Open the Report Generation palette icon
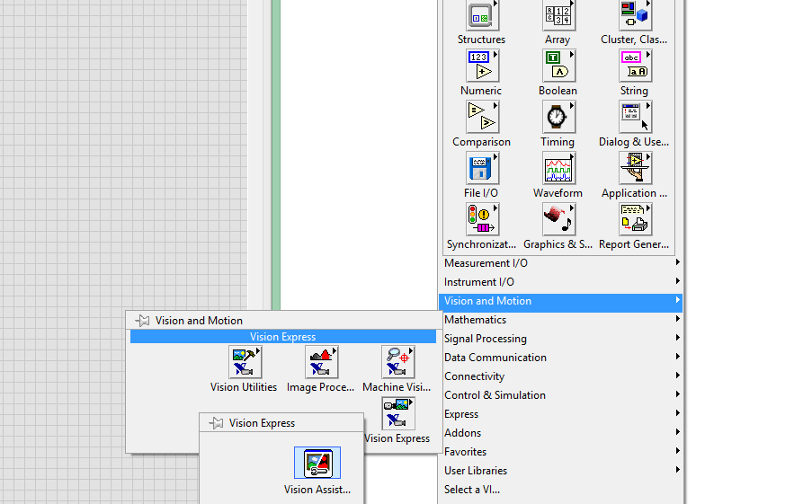This screenshot has height=504, width=812. point(635,219)
